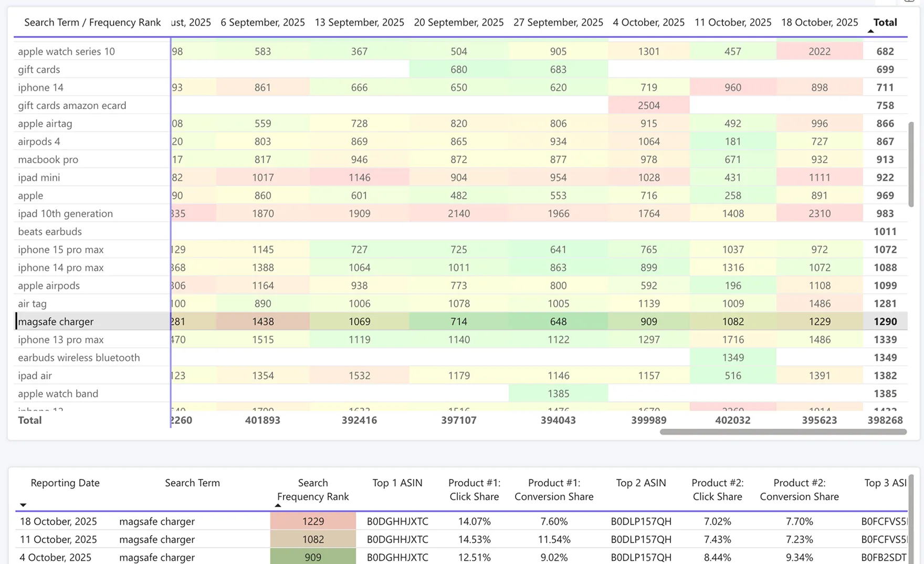Select the 'ipad air' row label
The height and width of the screenshot is (564, 924).
tap(35, 376)
